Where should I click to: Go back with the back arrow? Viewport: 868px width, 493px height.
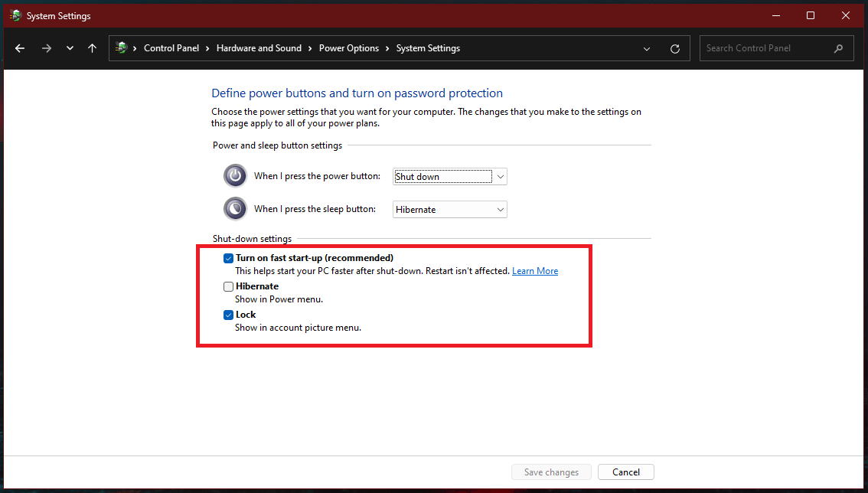click(20, 48)
